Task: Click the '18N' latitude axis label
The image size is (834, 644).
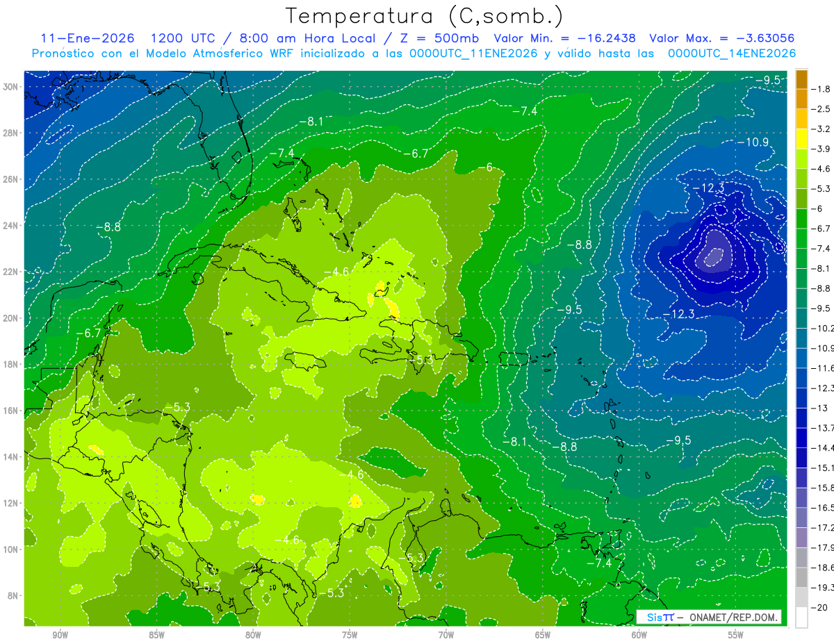Action: click(12, 364)
